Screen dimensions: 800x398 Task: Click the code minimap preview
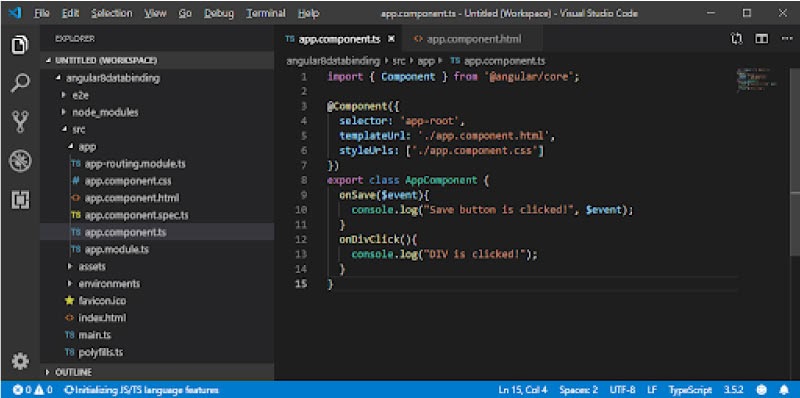click(x=757, y=80)
